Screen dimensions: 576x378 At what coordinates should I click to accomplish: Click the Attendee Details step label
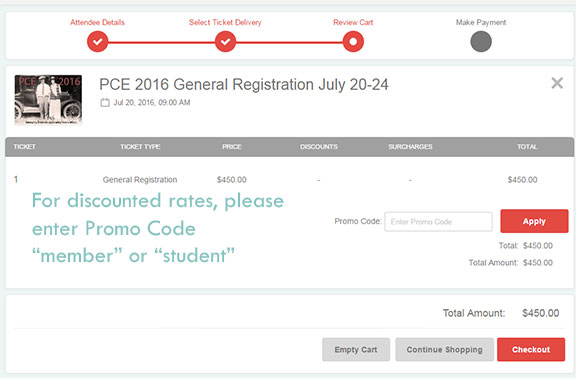tap(97, 22)
